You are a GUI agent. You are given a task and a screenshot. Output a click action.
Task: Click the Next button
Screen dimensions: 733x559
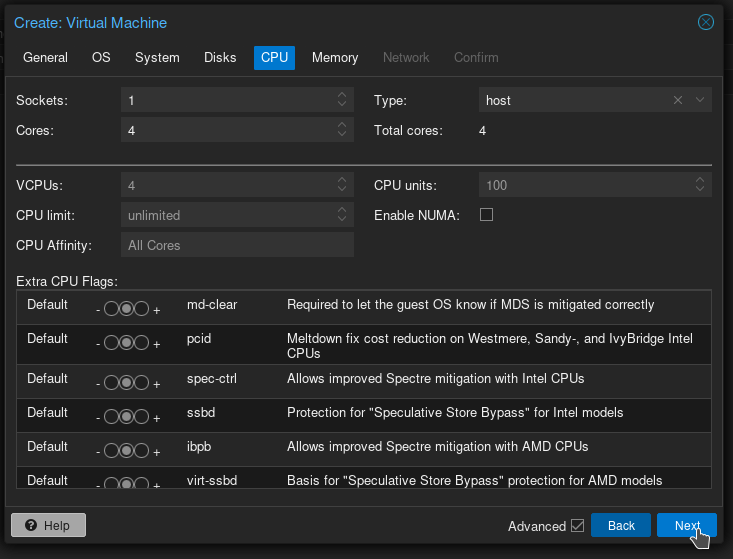(x=687, y=526)
